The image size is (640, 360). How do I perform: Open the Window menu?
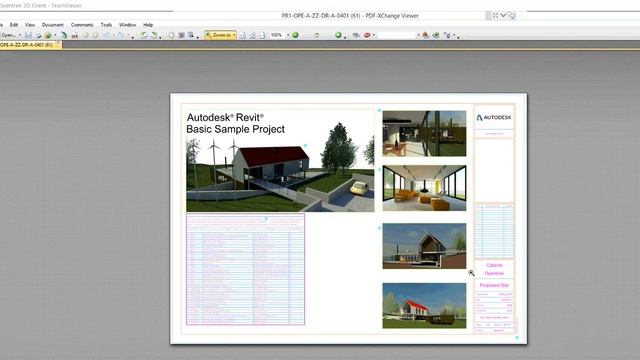127,25
